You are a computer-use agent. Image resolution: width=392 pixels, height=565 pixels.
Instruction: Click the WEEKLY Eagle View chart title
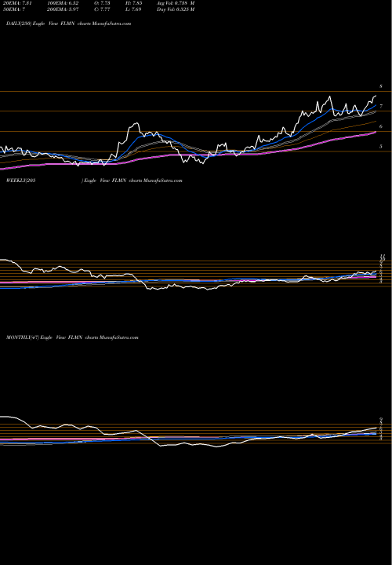click(x=94, y=180)
